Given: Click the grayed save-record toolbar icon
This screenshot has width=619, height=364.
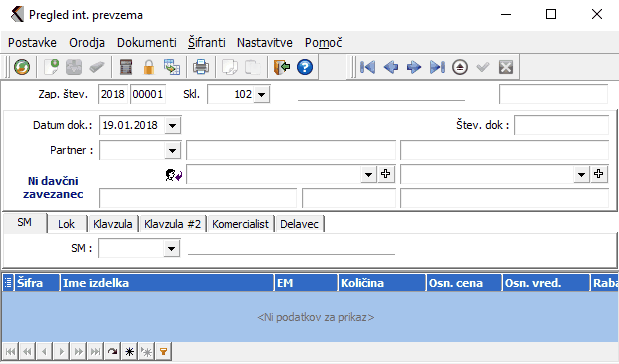Looking at the screenshot, I should pos(74,67).
